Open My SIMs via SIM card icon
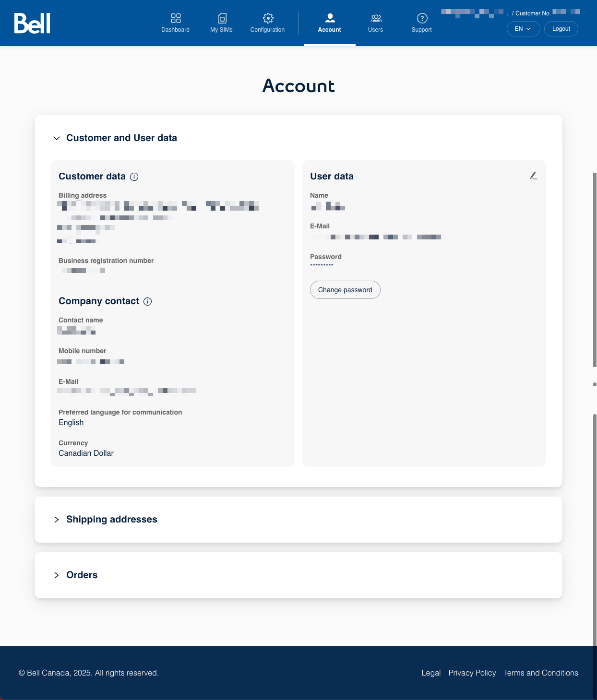This screenshot has width=597, height=700. (222, 18)
